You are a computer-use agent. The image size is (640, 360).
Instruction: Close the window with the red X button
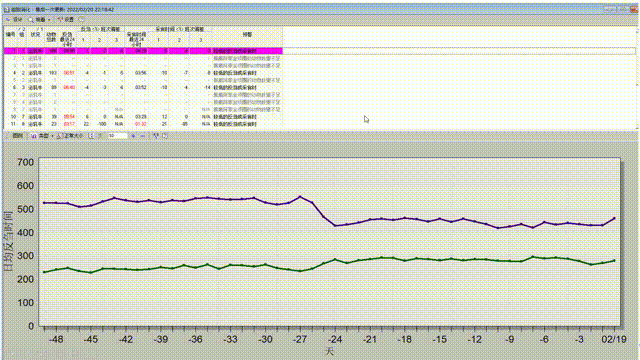pyautogui.click(x=633, y=9)
